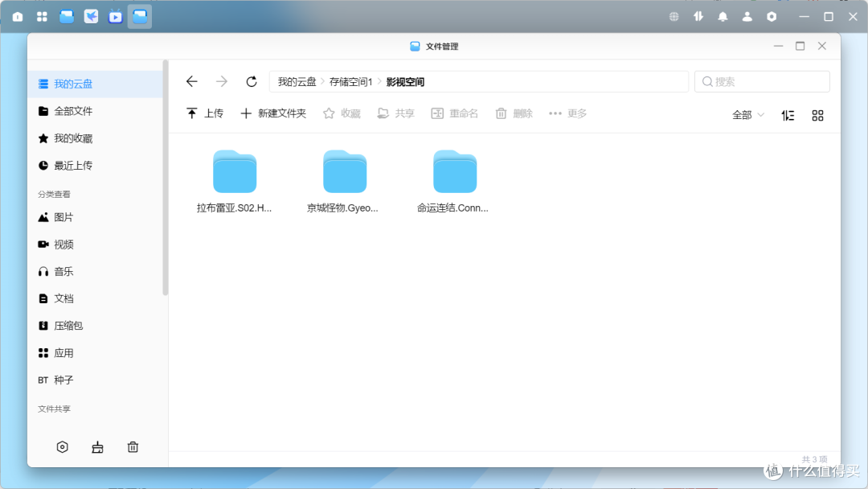This screenshot has width=868, height=489.
Task: Go to 我的云盘 in breadcrumb
Action: [x=297, y=82]
